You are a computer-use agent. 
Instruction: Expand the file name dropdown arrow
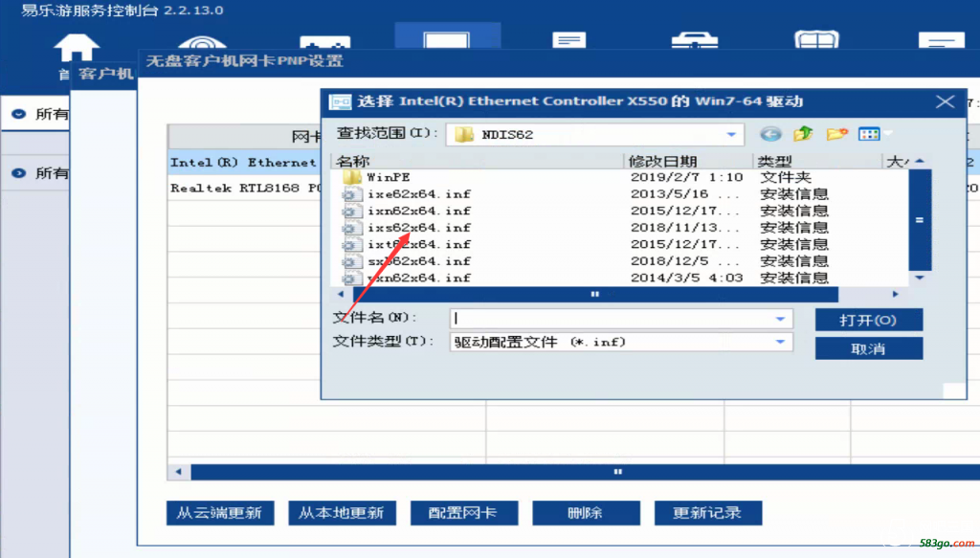[x=780, y=319]
